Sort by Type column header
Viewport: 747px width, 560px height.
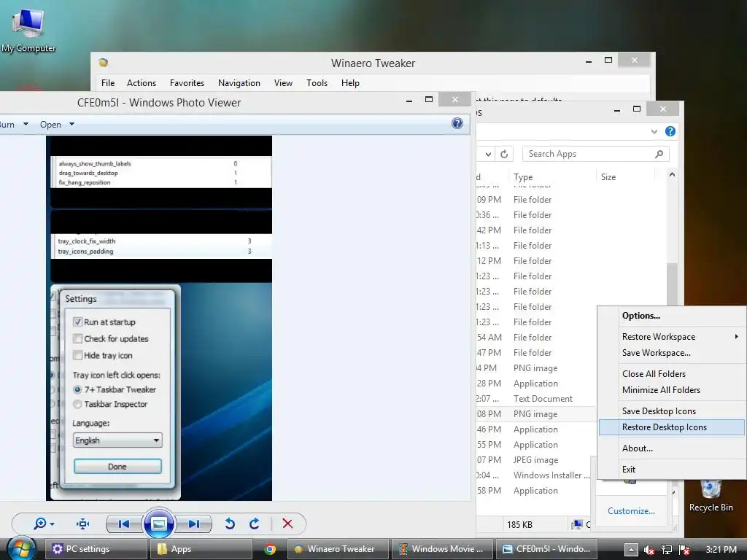(x=551, y=176)
